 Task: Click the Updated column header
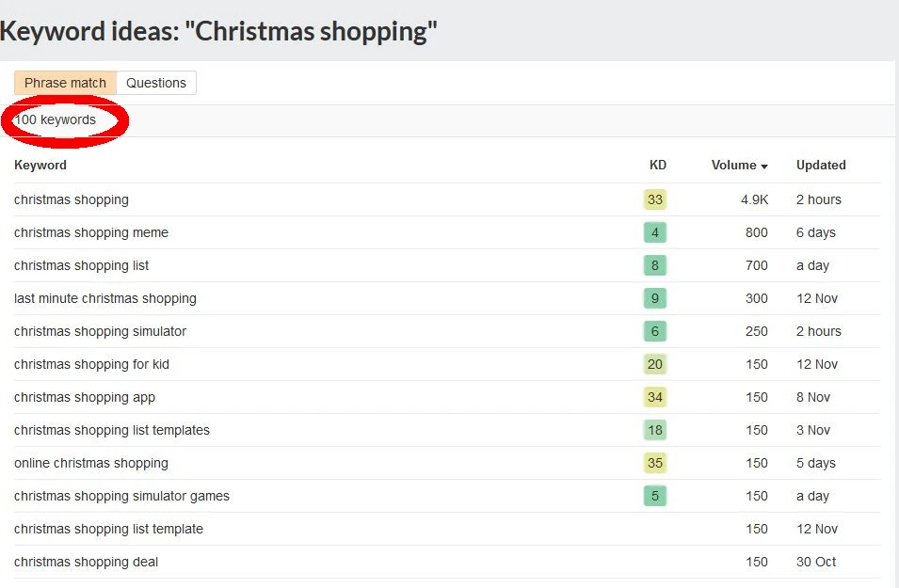pyautogui.click(x=821, y=165)
